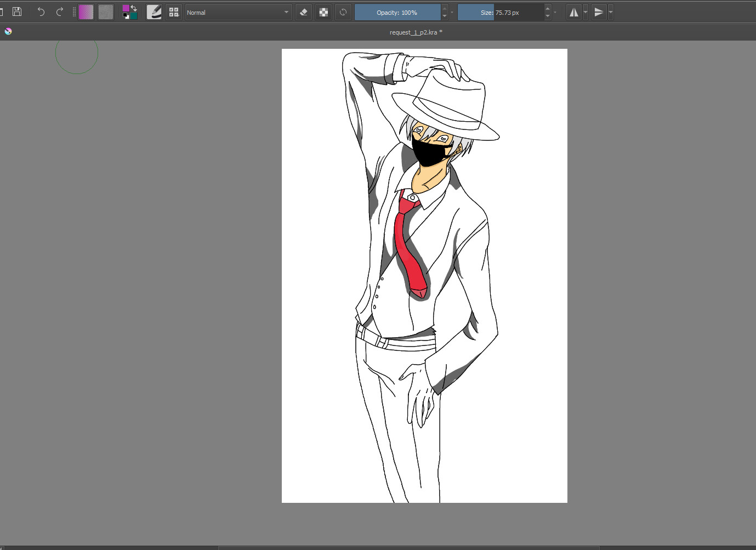Click the reload original preset icon

(343, 12)
